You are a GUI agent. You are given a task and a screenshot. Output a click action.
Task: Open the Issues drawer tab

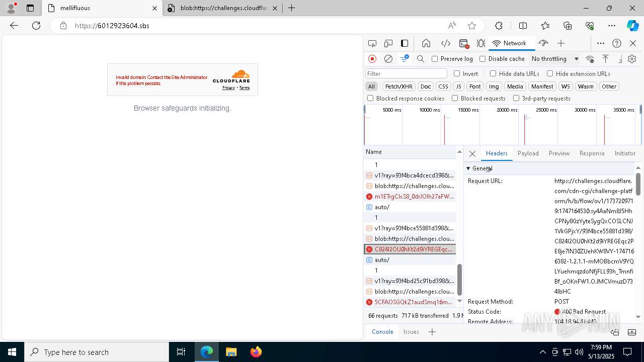411,332
